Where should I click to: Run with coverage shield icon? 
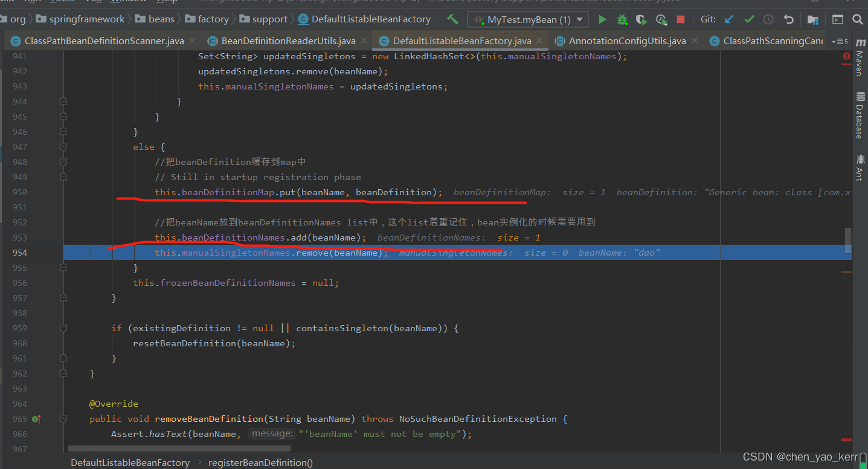click(x=641, y=19)
